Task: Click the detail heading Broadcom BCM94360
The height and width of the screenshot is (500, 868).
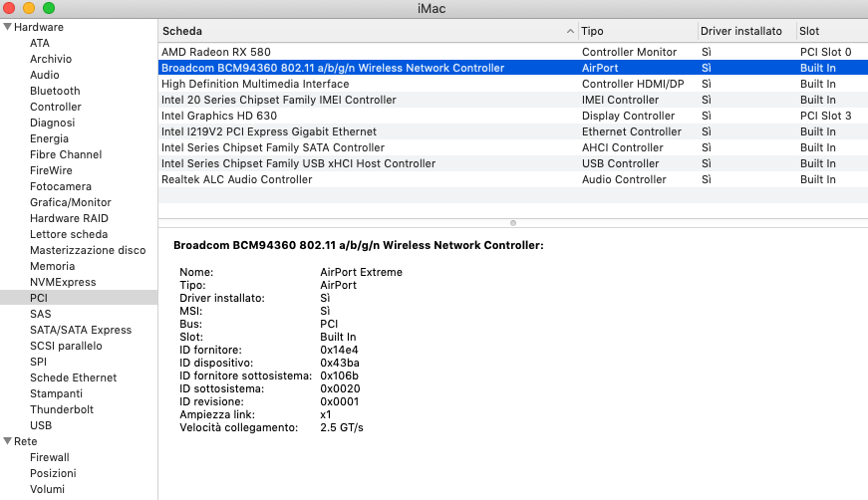Action: (358, 245)
